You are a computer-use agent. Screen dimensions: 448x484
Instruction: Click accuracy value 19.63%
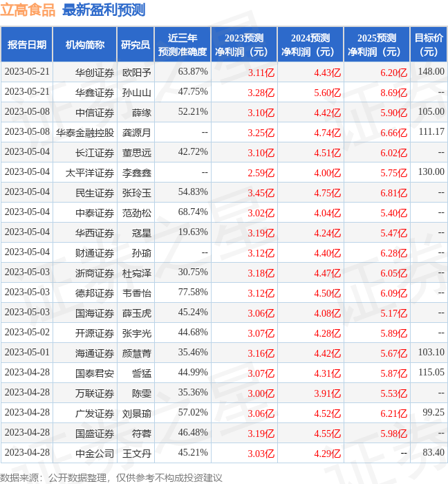[193, 232]
